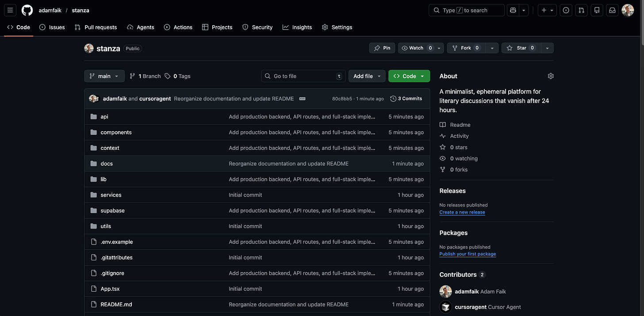
Task: Open GitHub home via the logo icon
Action: [x=27, y=10]
